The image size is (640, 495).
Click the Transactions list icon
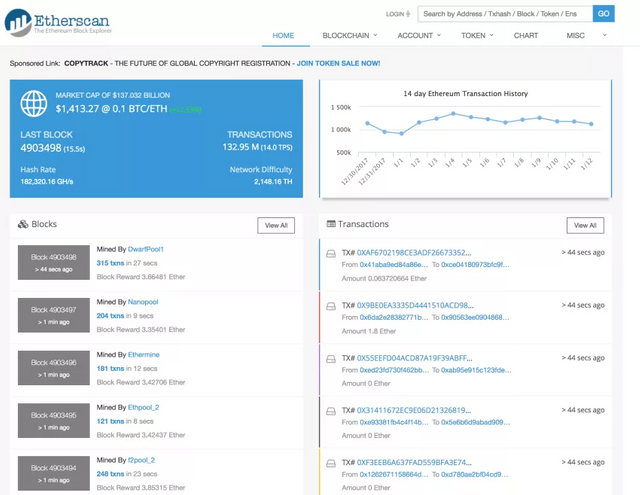click(x=331, y=224)
